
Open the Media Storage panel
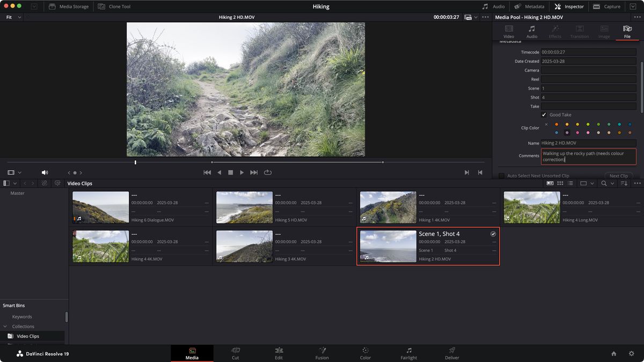(x=69, y=6)
